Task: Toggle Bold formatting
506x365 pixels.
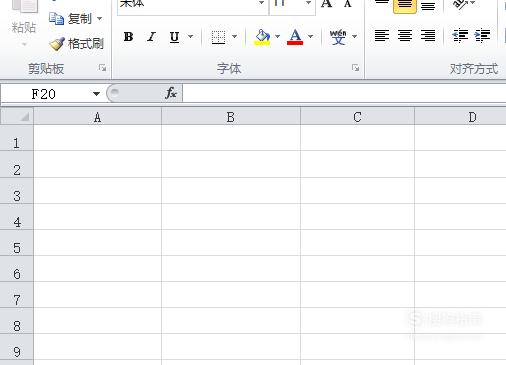Action: tap(128, 36)
